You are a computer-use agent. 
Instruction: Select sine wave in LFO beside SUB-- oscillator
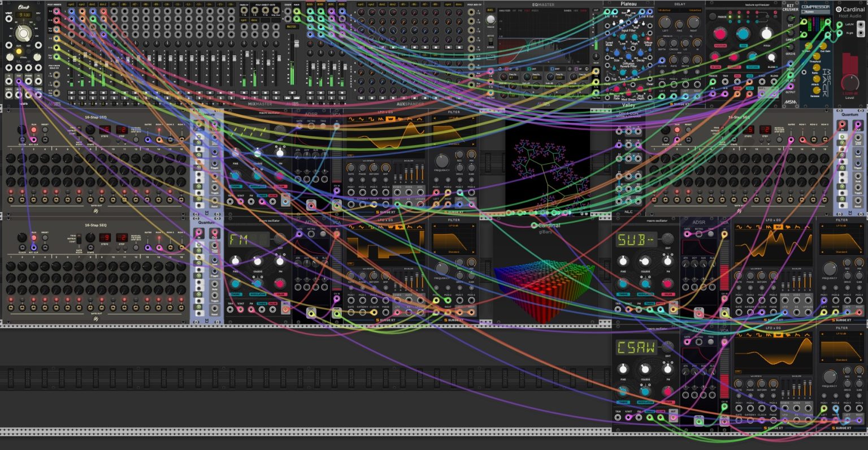point(739,227)
